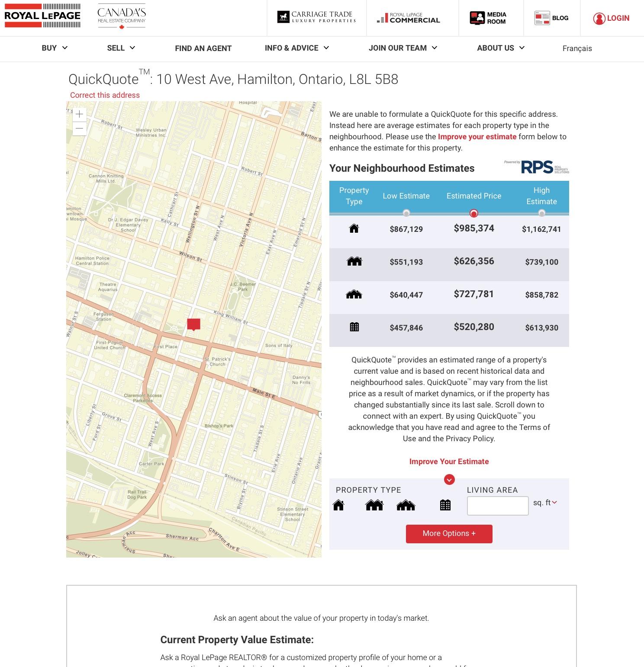Click into the Living Area input field
644x667 pixels.
[498, 506]
